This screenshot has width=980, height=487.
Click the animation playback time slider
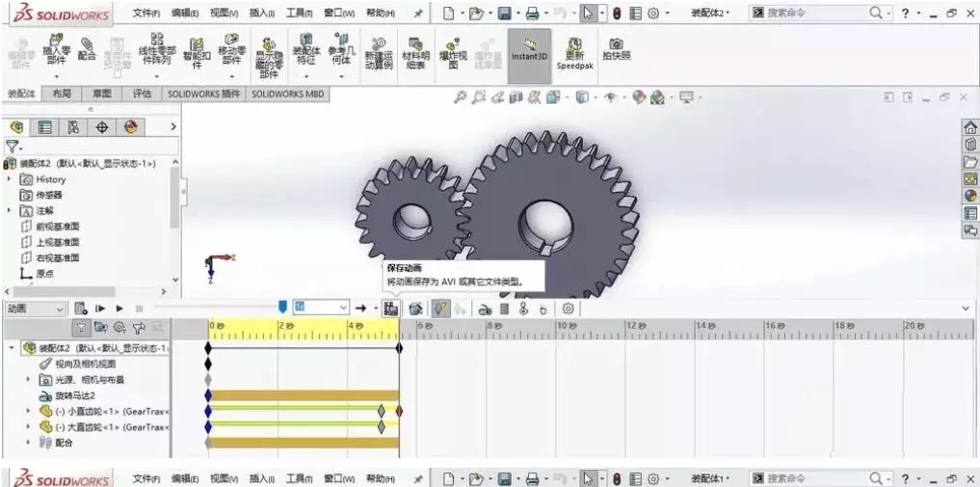point(218,307)
